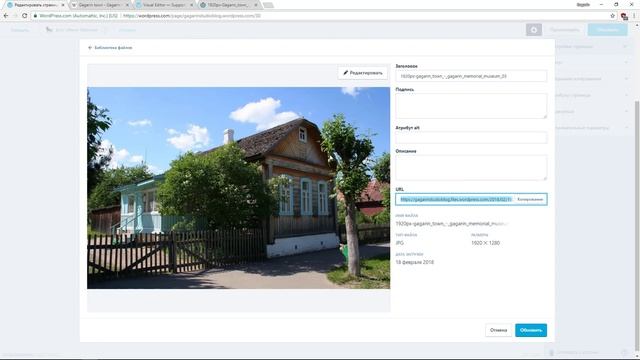Bookmark this page with the star icon
Image resolution: width=640 pixels, height=360 pixels.
pos(612,16)
